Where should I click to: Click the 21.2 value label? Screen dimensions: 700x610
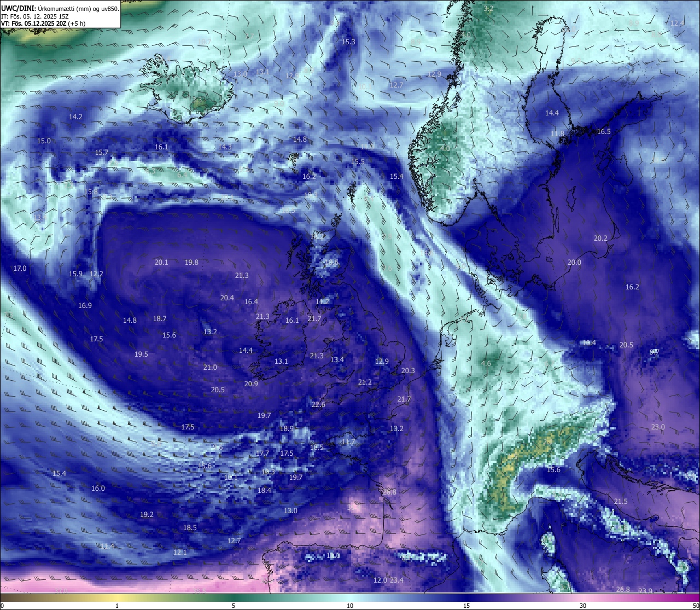[365, 382]
